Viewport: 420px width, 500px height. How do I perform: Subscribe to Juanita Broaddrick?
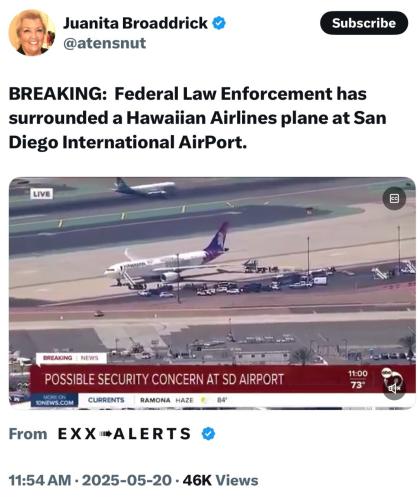364,23
